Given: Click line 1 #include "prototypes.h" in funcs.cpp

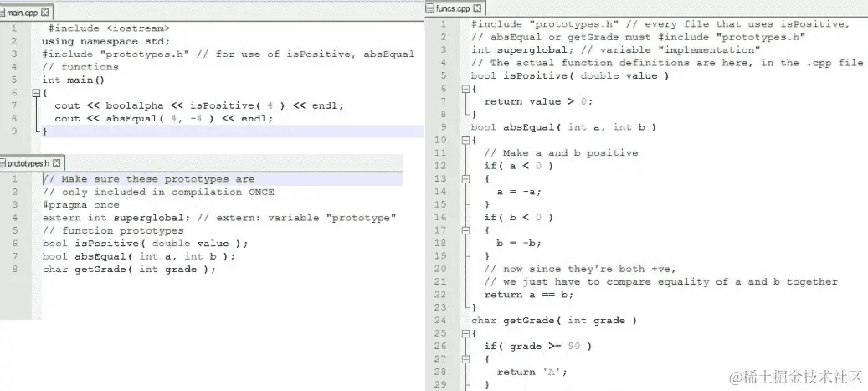Looking at the screenshot, I should [x=660, y=23].
